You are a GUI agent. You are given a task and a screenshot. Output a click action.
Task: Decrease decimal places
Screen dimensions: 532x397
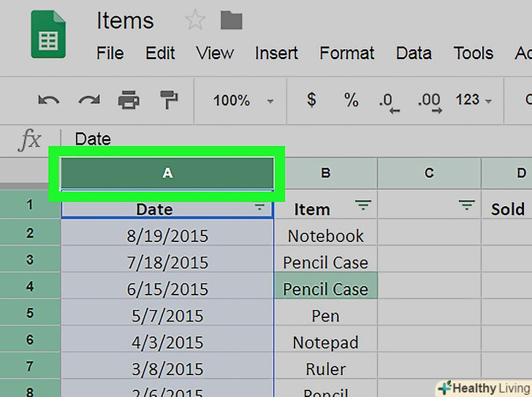(x=387, y=101)
